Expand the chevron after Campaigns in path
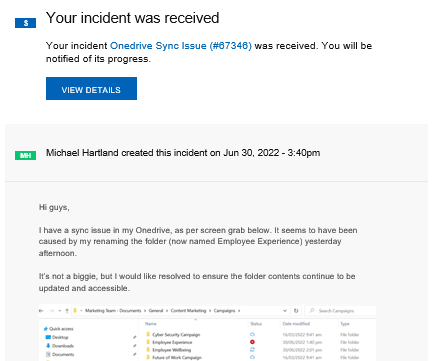Image resolution: width=433 pixels, height=361 pixels. [x=239, y=311]
